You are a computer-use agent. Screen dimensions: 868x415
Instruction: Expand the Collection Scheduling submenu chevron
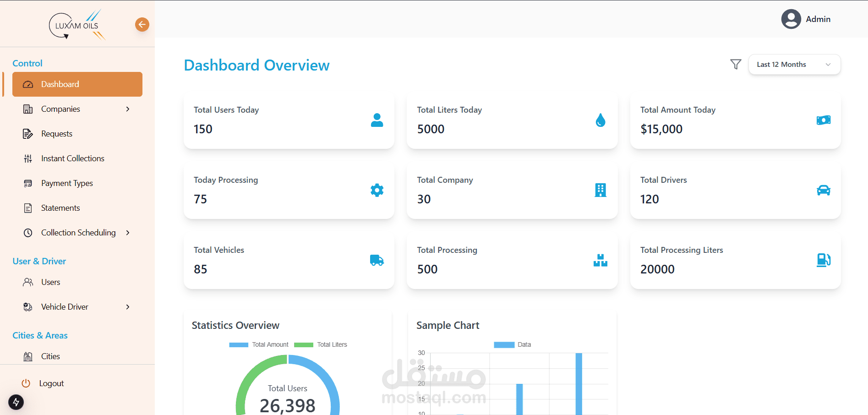tap(128, 233)
